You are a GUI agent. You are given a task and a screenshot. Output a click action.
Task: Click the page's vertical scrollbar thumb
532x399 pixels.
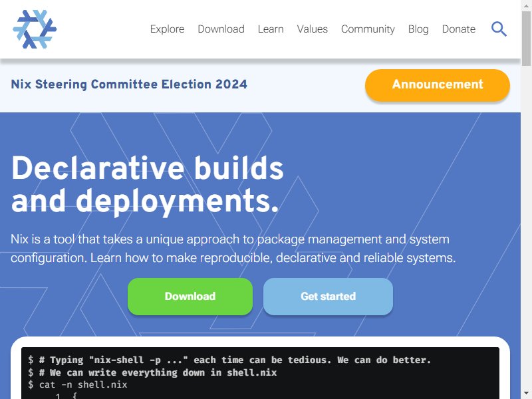[x=526, y=38]
